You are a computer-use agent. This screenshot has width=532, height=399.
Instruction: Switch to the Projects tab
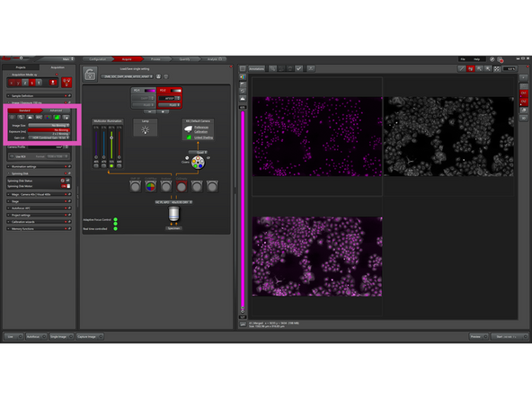21,67
